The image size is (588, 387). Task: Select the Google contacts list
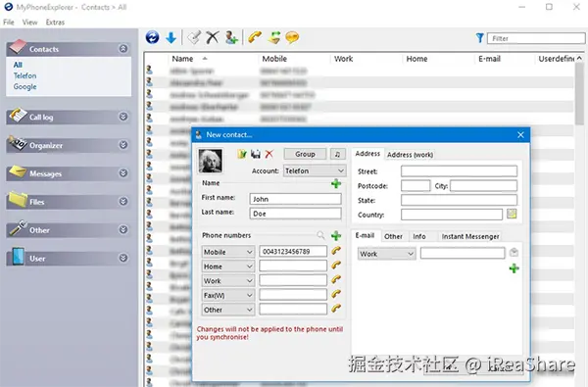click(x=25, y=86)
